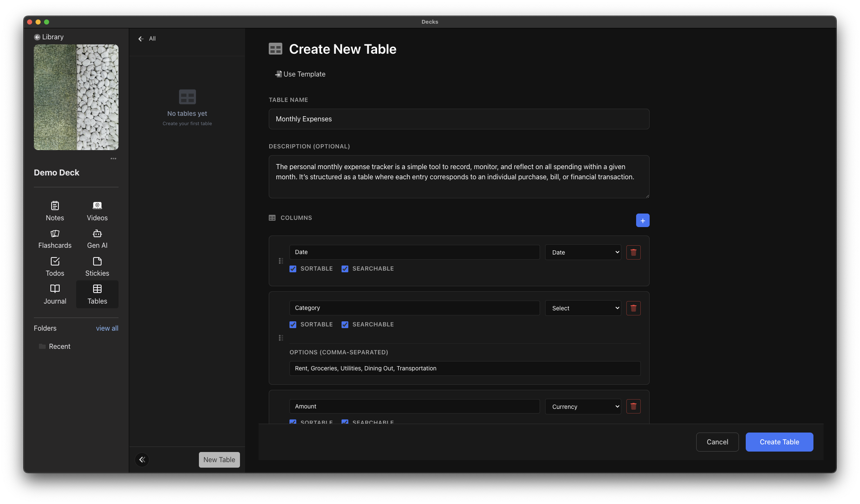Viewport: 860px width, 504px height.
Task: Toggle Searchable for the Date column
Action: pos(345,269)
